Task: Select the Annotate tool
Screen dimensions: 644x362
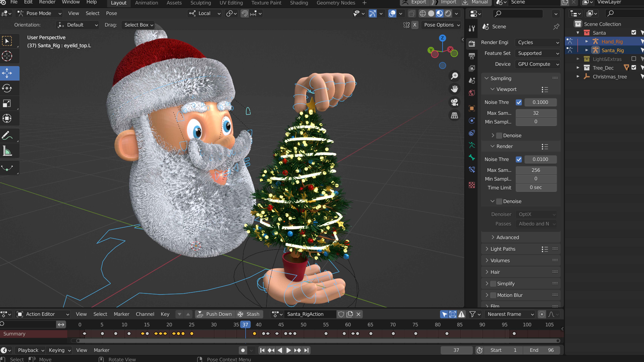Action: (x=7, y=136)
